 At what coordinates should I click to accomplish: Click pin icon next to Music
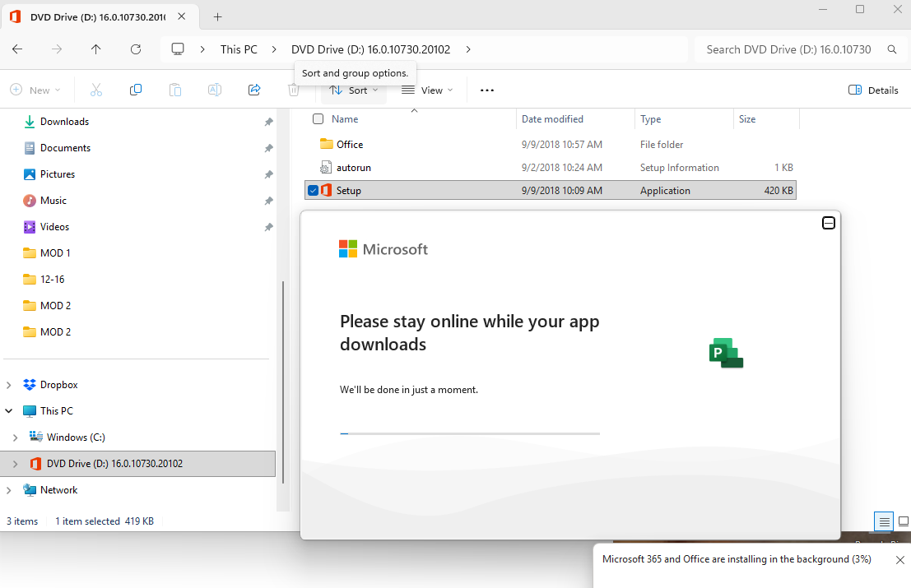pyautogui.click(x=268, y=201)
